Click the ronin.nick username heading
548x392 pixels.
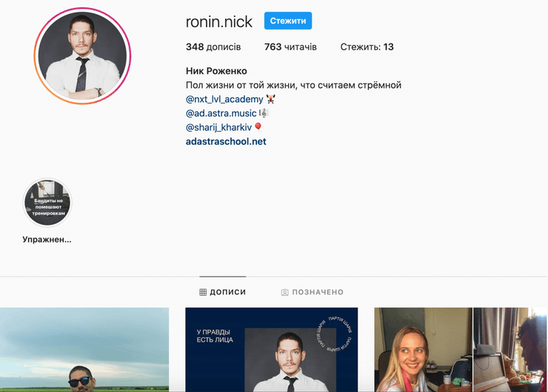pos(219,21)
